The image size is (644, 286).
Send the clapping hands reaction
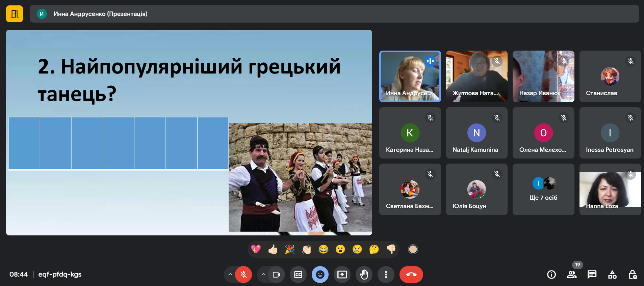pos(307,249)
